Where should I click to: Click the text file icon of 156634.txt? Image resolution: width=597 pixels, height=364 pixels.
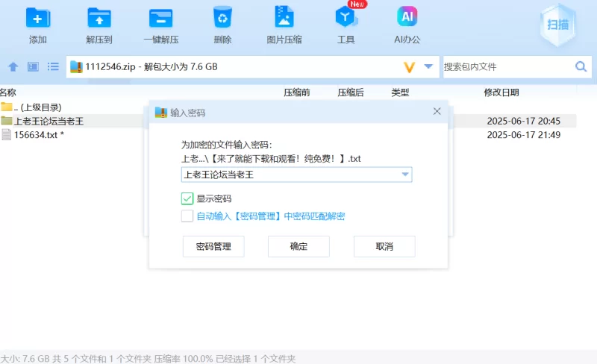coord(6,134)
